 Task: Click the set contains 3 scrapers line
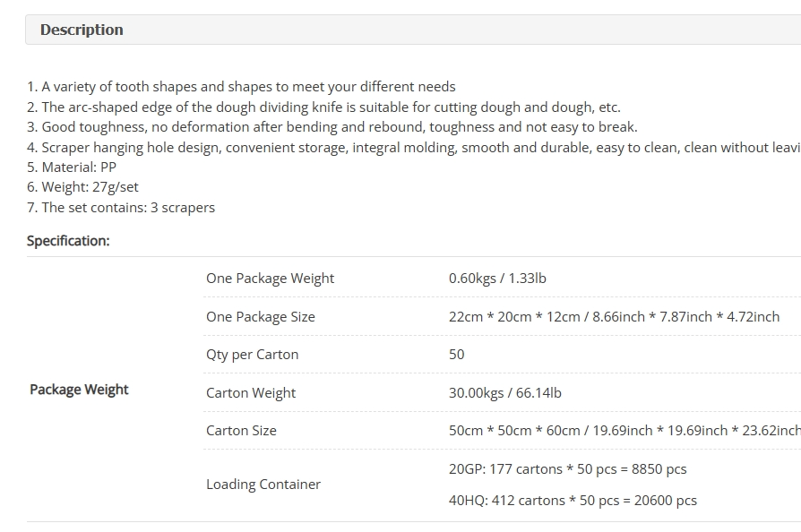[x=121, y=208]
